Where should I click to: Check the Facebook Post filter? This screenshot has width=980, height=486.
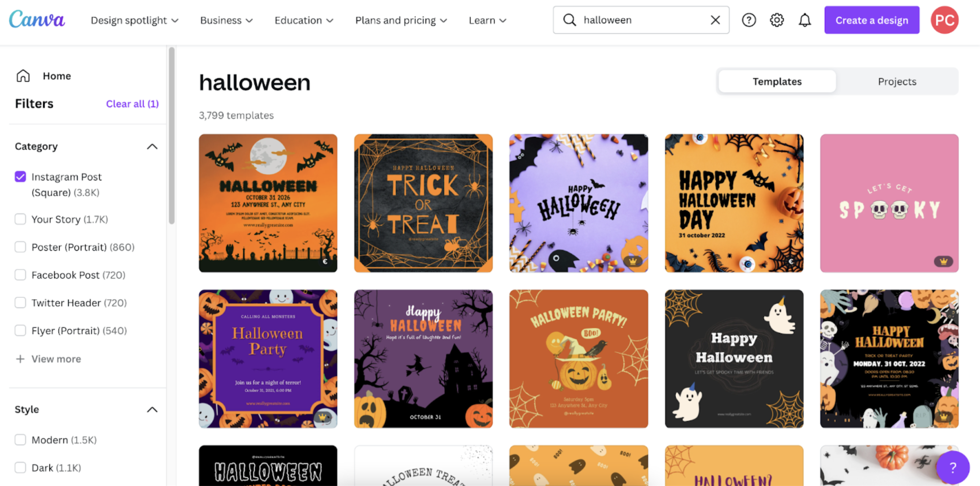20,274
